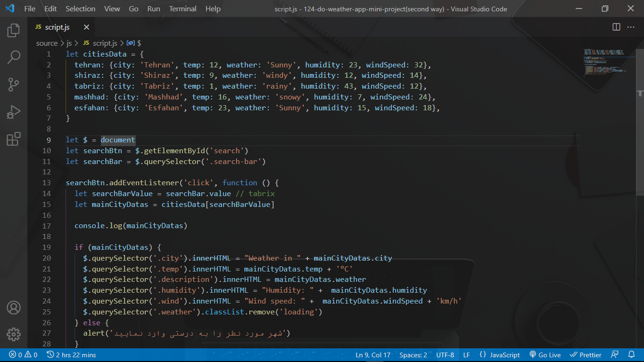The height and width of the screenshot is (362, 644).
Task: Click the source breadcrumb folder
Action: [47, 43]
